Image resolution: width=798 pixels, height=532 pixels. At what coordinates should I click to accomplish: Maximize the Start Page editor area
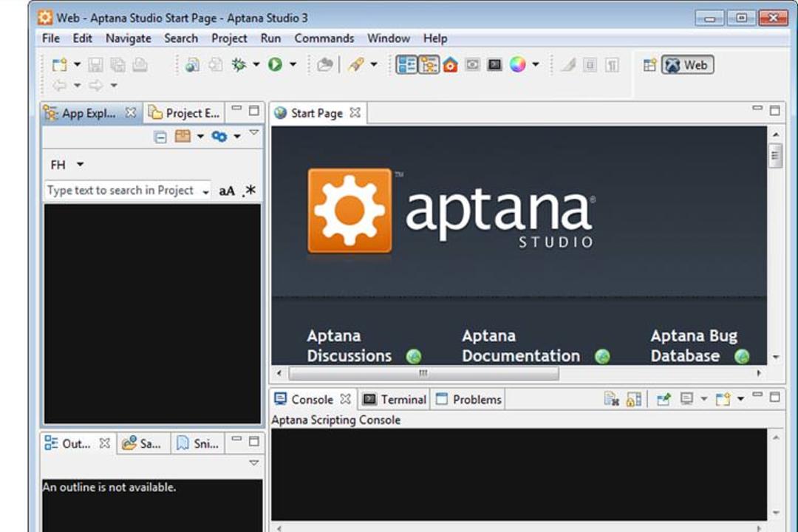(x=775, y=111)
